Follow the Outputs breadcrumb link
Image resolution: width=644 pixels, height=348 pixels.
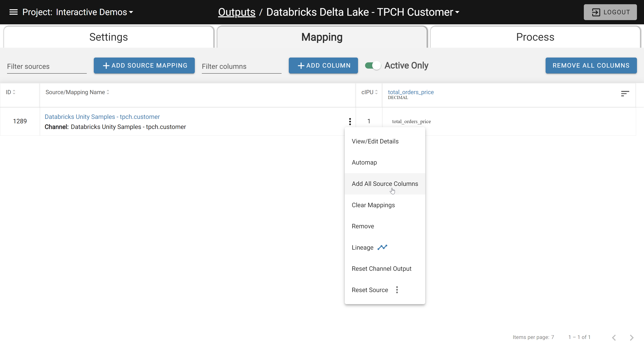pos(237,12)
